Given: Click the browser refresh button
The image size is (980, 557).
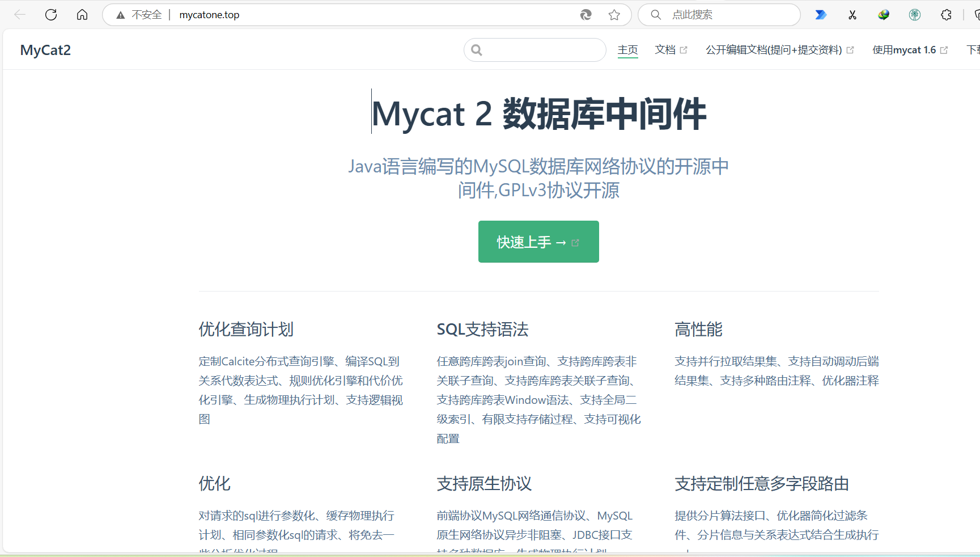Looking at the screenshot, I should click(x=51, y=15).
